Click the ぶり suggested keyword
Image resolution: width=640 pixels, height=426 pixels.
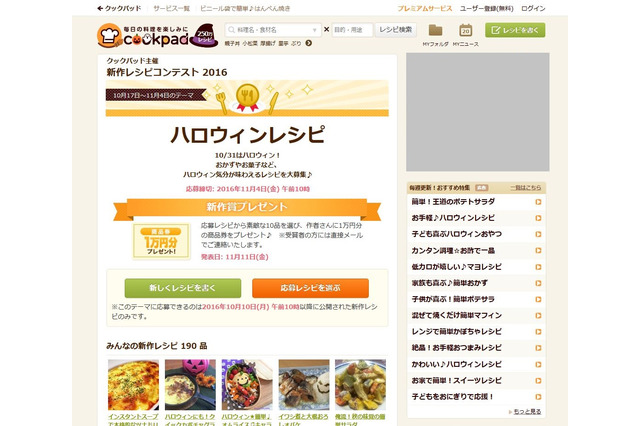click(x=296, y=43)
